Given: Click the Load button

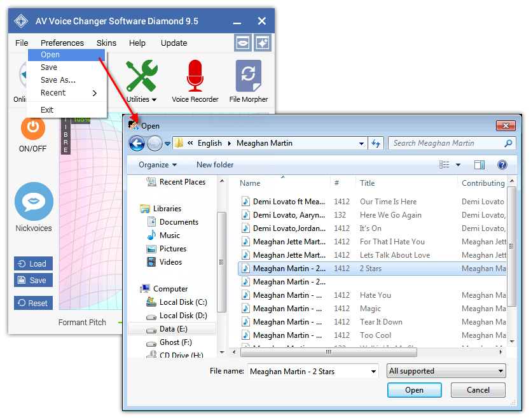Looking at the screenshot, I should click(x=33, y=263).
